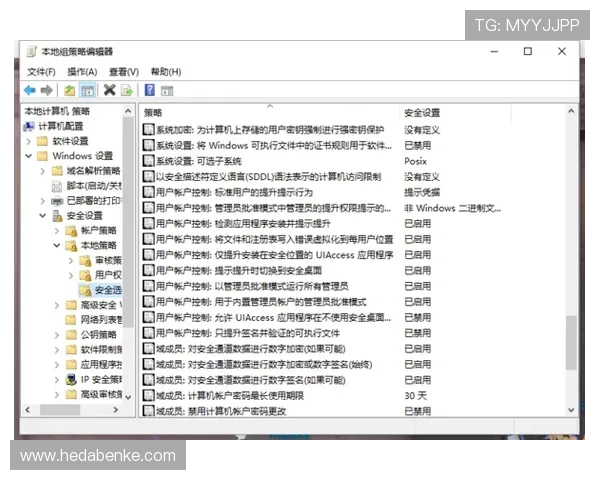
Task: Click tree pane vertical scroll-up arrow
Action: coord(128,111)
